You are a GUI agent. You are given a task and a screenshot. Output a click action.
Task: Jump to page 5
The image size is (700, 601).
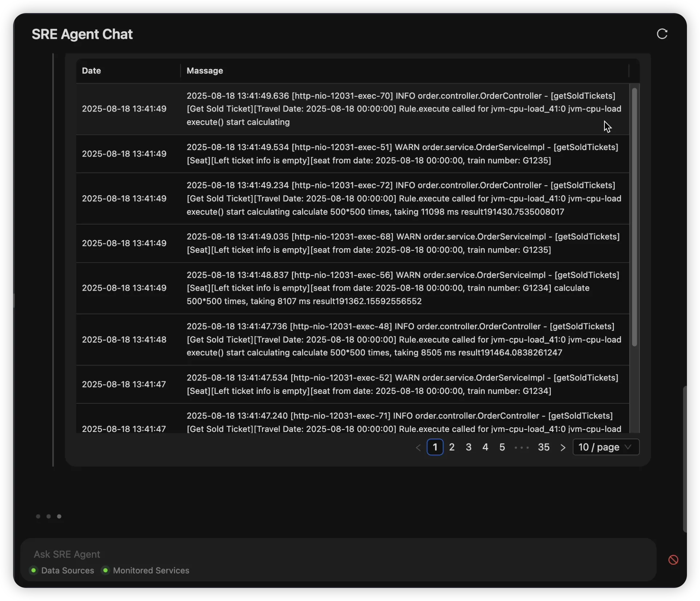(502, 447)
